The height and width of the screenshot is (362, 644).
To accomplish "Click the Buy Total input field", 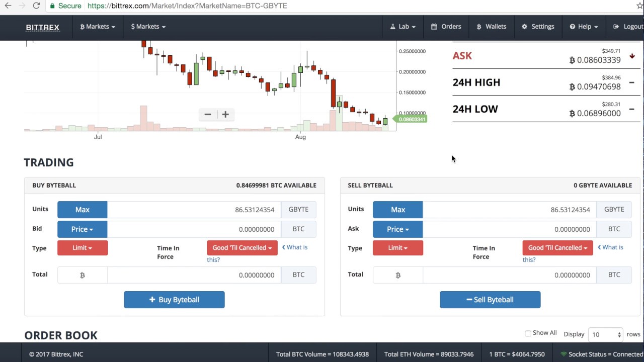I will coord(194,275).
